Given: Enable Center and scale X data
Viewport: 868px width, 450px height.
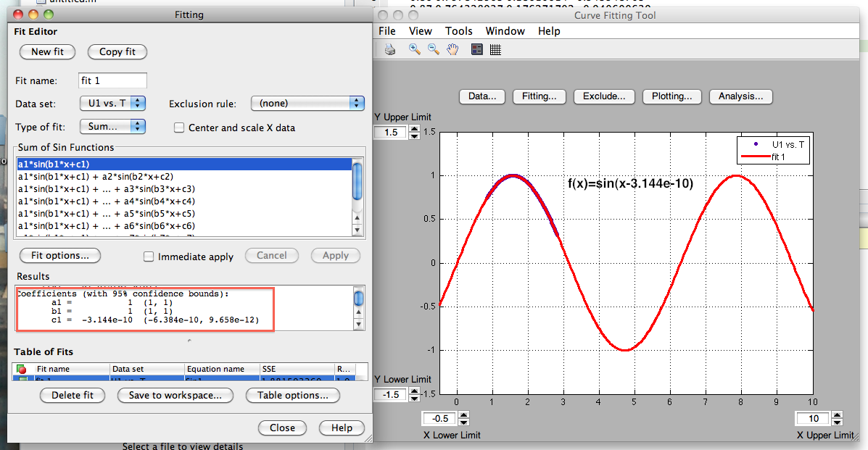Looking at the screenshot, I should click(179, 128).
